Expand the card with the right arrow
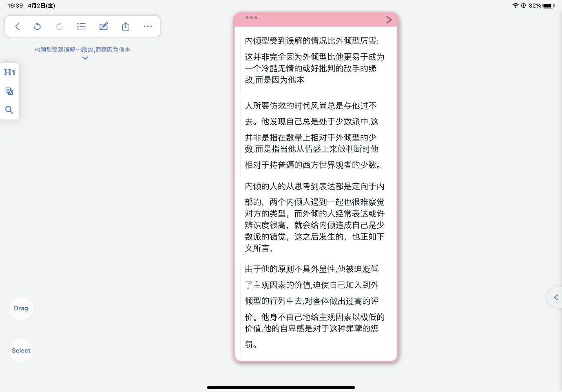The height and width of the screenshot is (392, 562). point(389,20)
